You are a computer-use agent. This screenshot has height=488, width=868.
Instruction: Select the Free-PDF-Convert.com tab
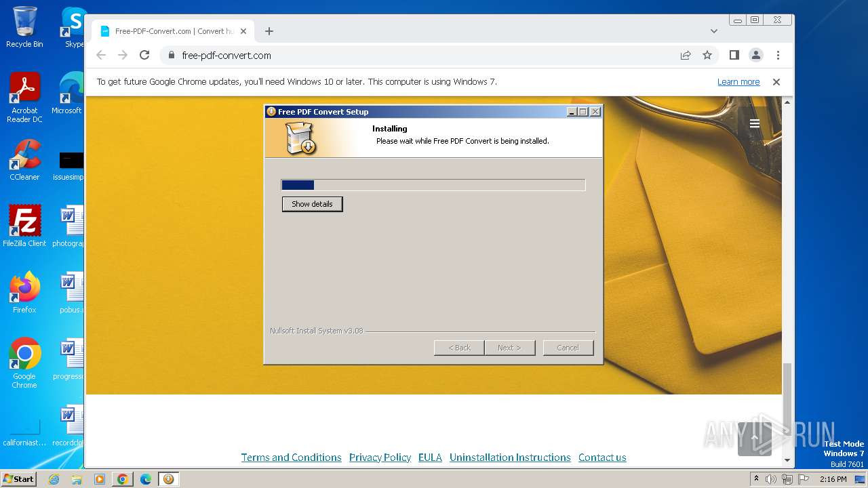pos(173,31)
